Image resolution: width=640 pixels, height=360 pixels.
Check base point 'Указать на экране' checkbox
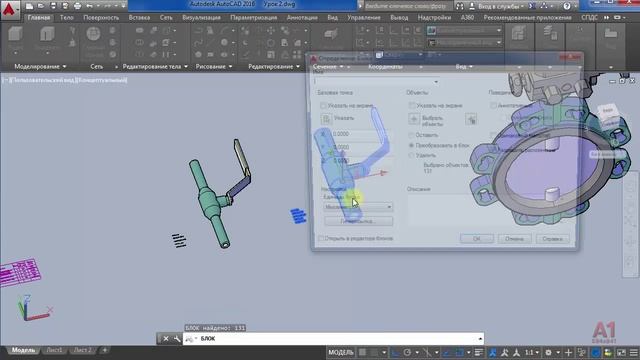[x=323, y=106]
